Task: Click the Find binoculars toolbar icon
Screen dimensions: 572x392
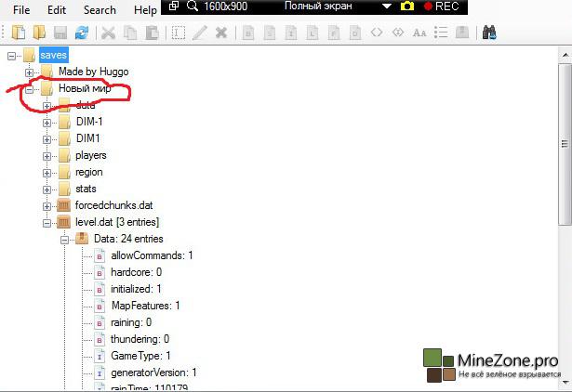Action: [x=488, y=33]
